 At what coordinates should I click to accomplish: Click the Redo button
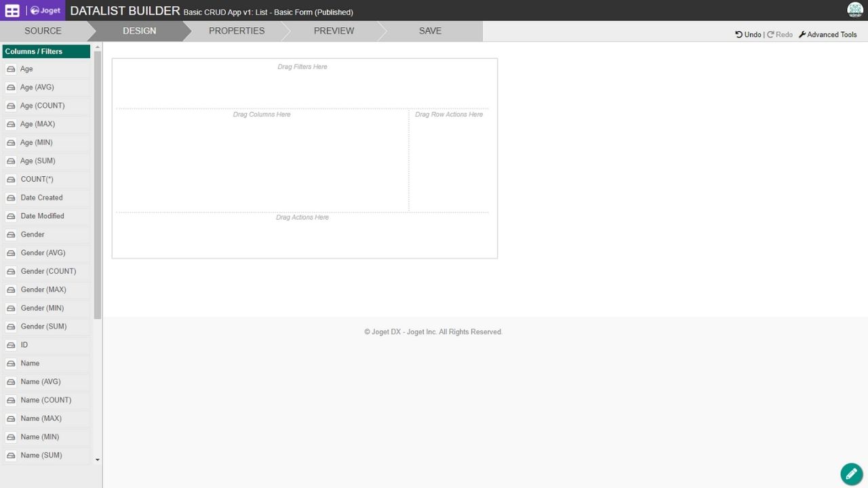click(x=780, y=35)
